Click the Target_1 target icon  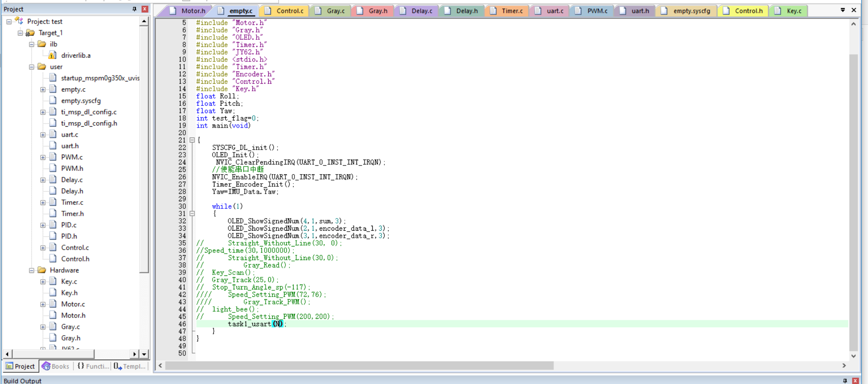(30, 33)
